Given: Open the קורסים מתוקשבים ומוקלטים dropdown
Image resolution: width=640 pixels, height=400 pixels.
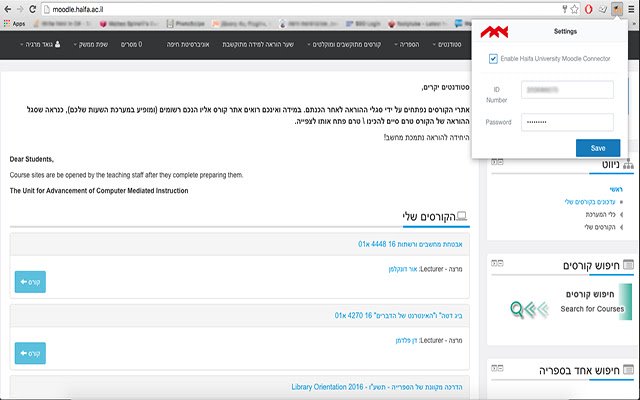Looking at the screenshot, I should (344, 44).
